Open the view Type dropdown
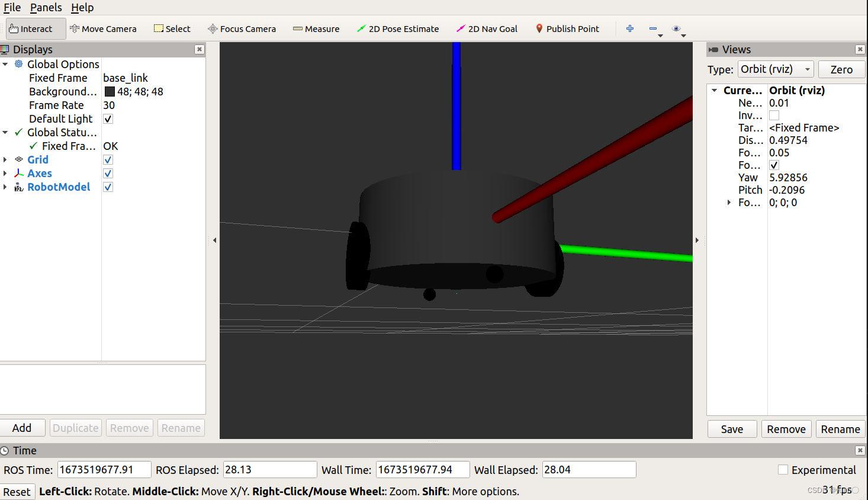The image size is (868, 500). pyautogui.click(x=776, y=69)
